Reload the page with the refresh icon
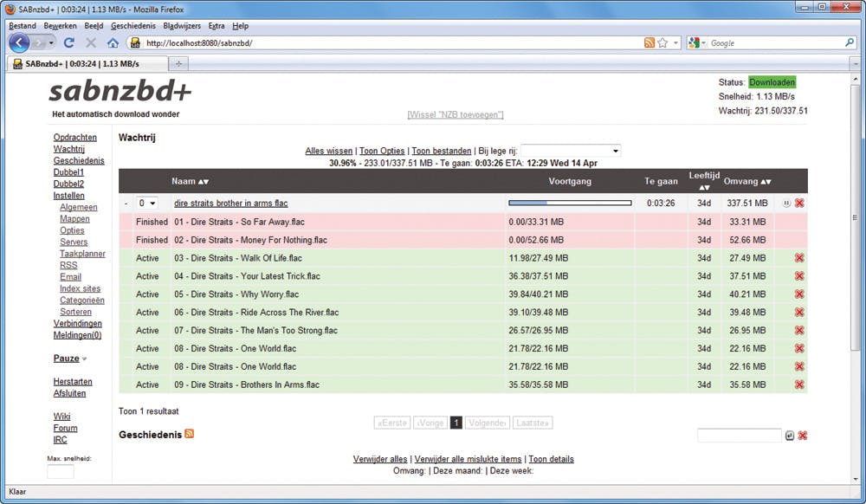The height and width of the screenshot is (504, 866). tap(69, 42)
